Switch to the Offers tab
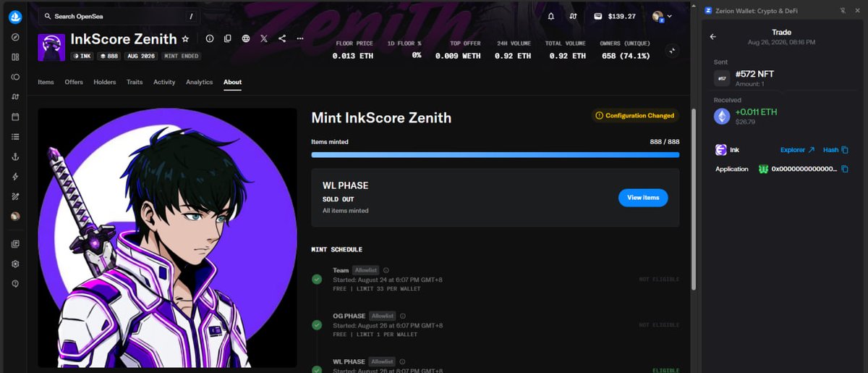This screenshot has height=373, width=868. 74,82
